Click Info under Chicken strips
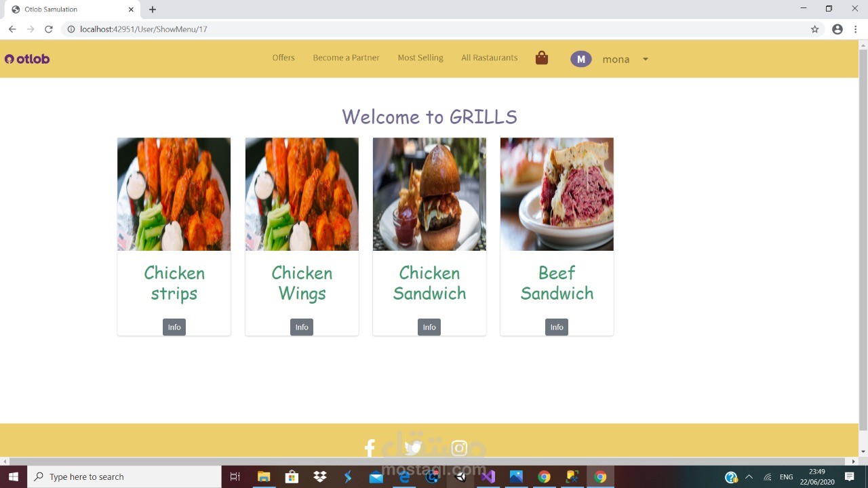 coord(174,327)
